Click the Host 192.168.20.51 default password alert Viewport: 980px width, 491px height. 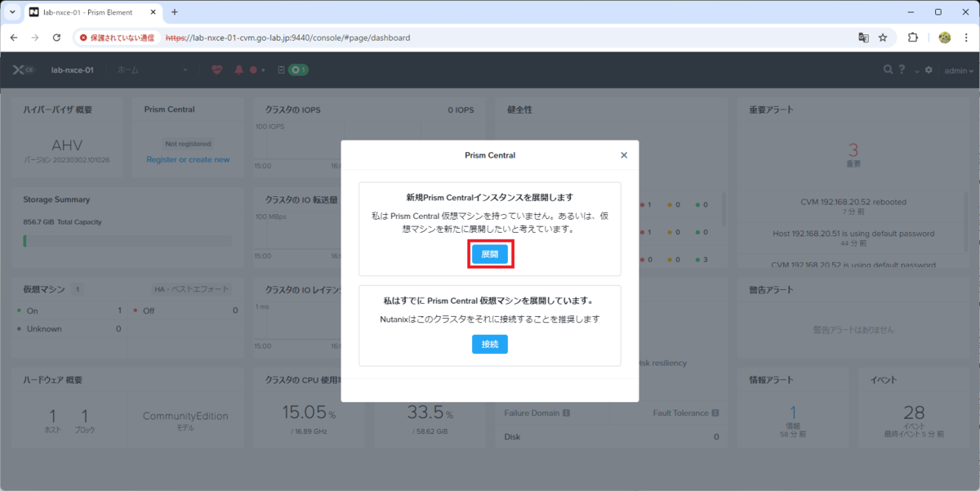(x=853, y=234)
